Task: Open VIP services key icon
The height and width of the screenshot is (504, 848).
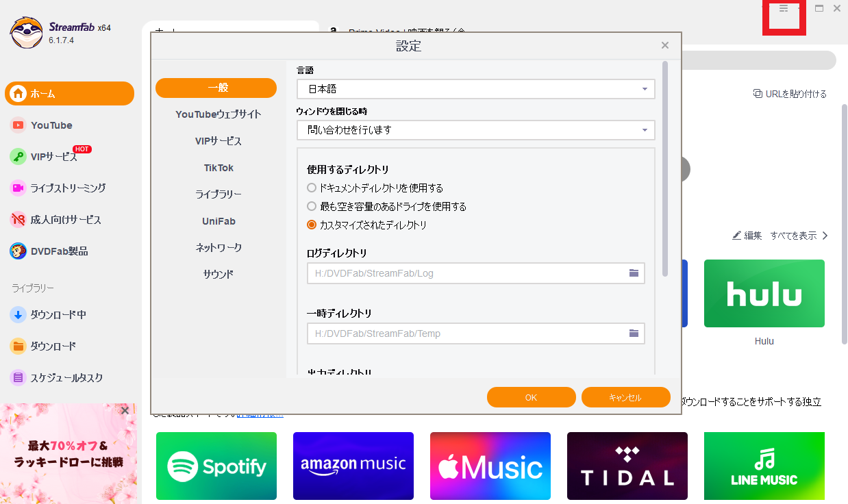Action: coord(18,157)
